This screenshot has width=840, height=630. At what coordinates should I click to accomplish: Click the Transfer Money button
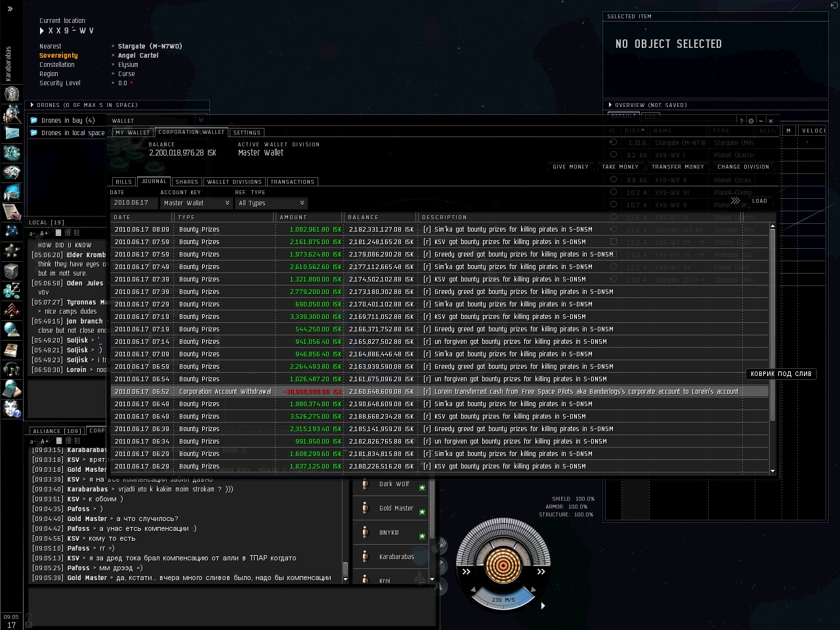(678, 167)
